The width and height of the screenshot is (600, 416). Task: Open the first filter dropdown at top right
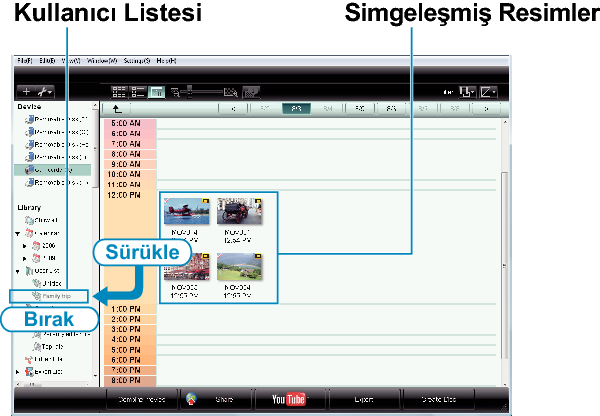pyautogui.click(x=467, y=92)
